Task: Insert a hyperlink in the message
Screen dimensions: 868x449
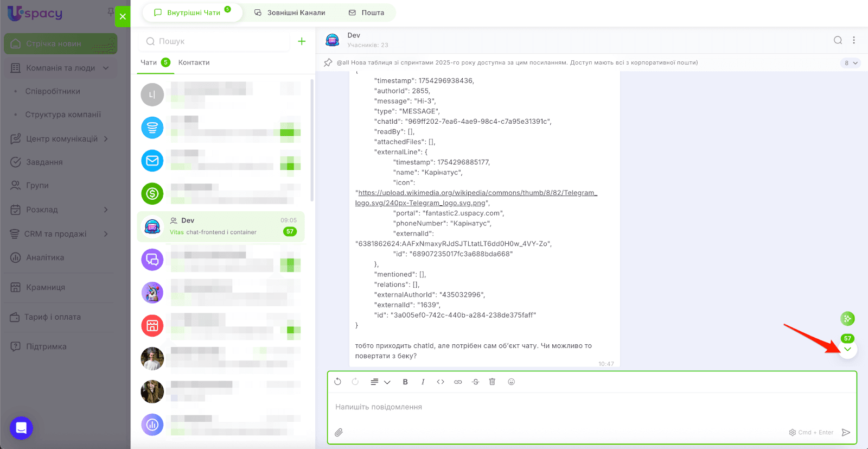Action: (458, 382)
